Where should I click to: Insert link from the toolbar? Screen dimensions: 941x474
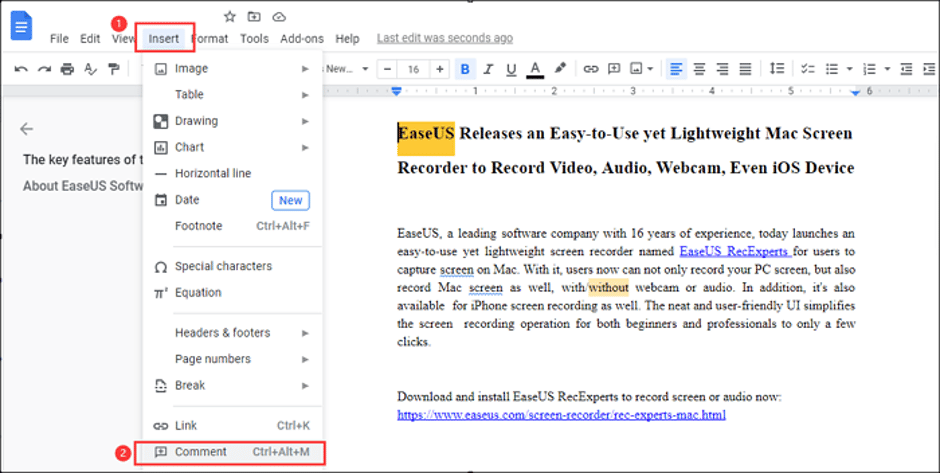(x=591, y=69)
